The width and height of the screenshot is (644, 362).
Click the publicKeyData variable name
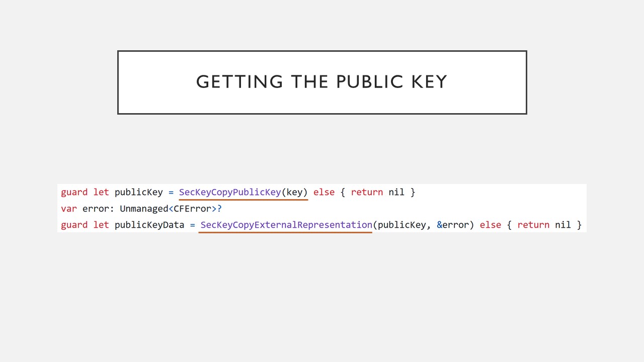point(149,225)
